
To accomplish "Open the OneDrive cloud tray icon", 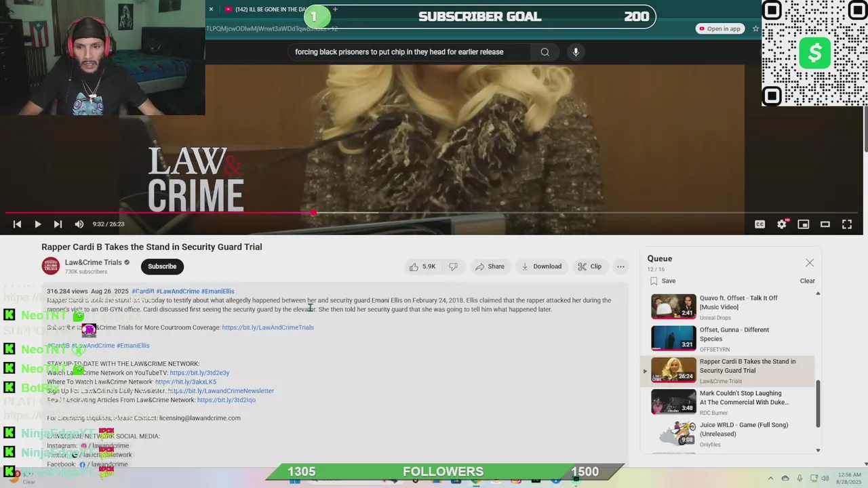I will click(785, 478).
